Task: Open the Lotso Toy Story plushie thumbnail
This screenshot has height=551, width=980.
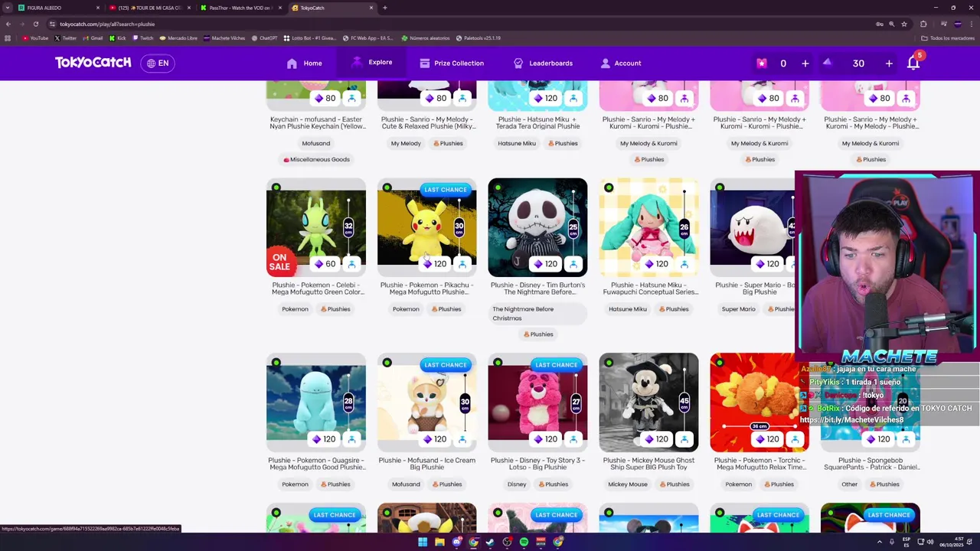Action: click(x=537, y=403)
